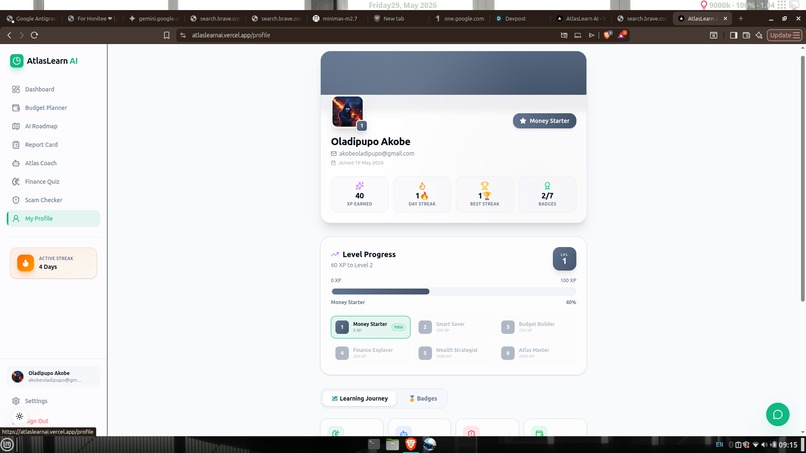Select the Money Starter level card
This screenshot has width=806, height=453.
pyautogui.click(x=371, y=327)
